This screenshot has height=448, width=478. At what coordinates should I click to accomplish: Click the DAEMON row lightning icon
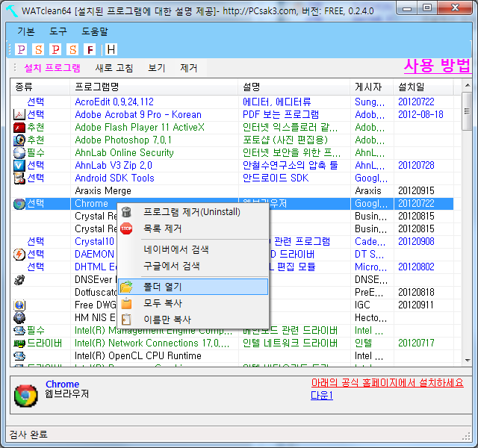[19, 254]
